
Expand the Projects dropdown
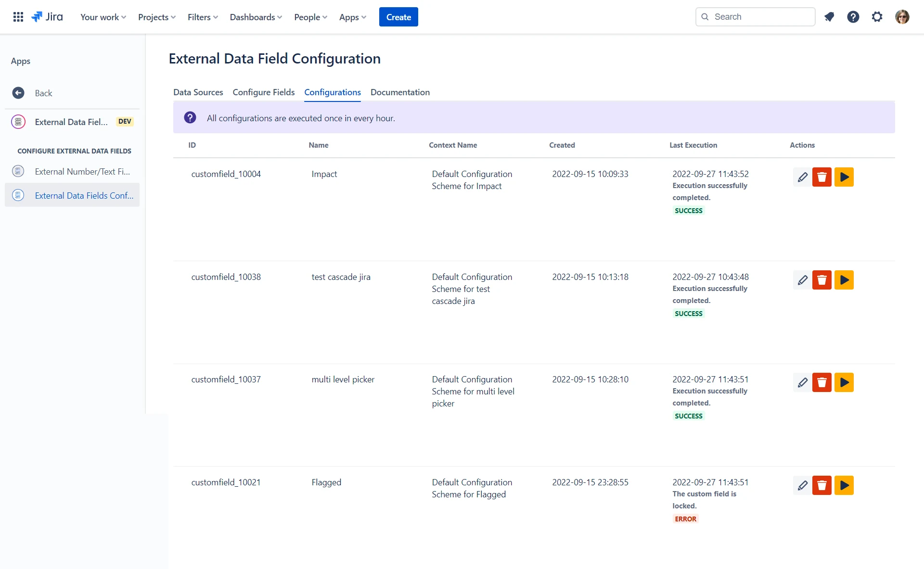[157, 17]
